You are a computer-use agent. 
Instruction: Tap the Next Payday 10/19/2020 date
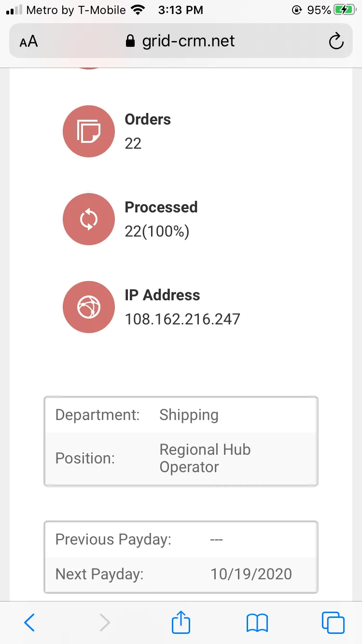251,574
